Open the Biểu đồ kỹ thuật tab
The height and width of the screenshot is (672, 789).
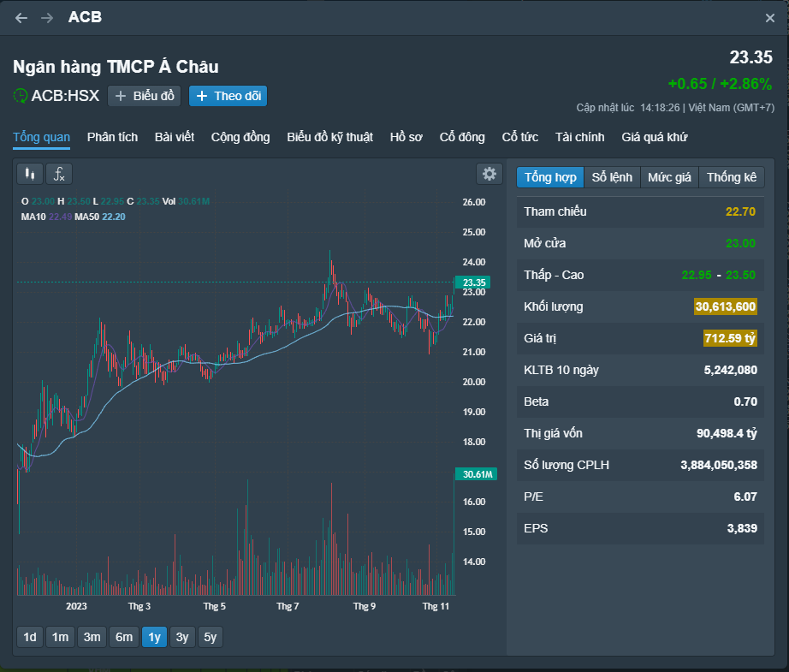click(x=330, y=137)
